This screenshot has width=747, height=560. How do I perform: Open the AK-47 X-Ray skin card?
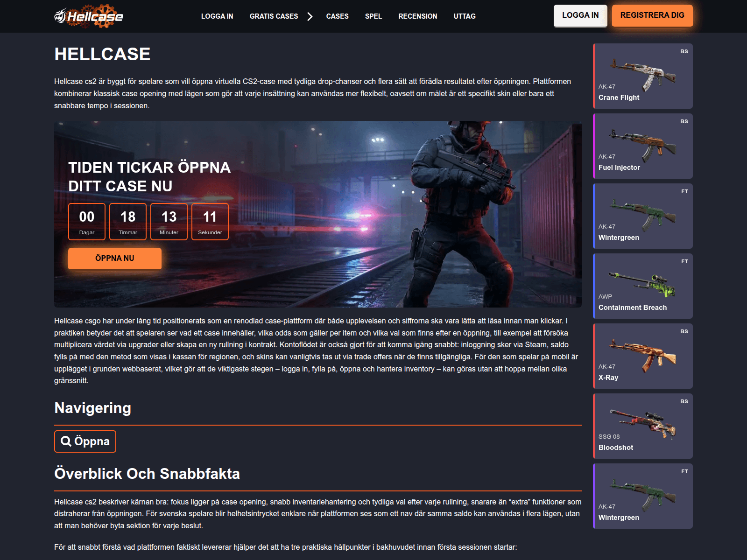pyautogui.click(x=643, y=356)
